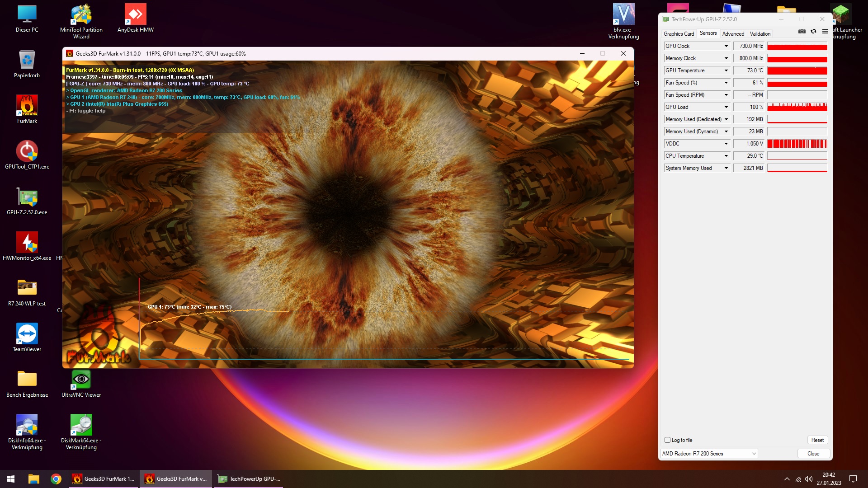Screen dimensions: 868x488
Task: Enable the Log to file checkbox
Action: click(667, 440)
